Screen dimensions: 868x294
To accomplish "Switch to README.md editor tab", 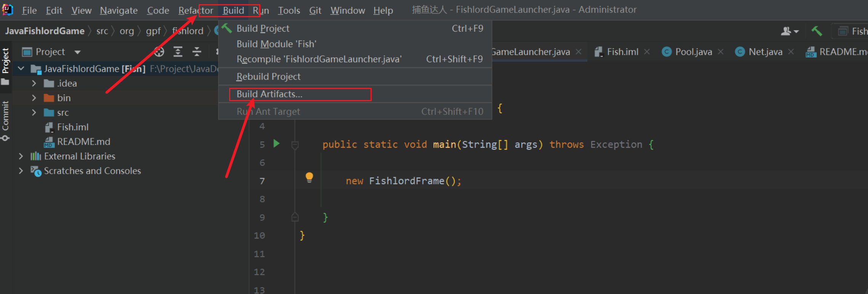I will (x=837, y=52).
